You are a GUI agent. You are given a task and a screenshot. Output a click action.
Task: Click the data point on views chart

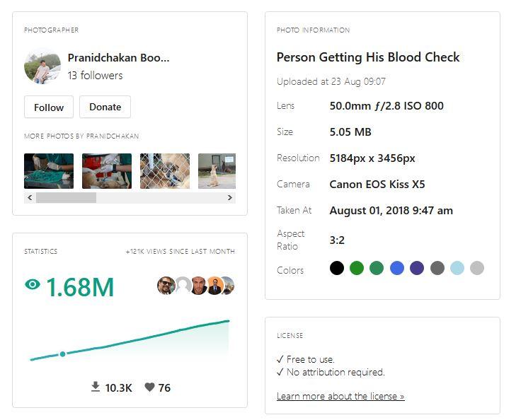click(62, 354)
